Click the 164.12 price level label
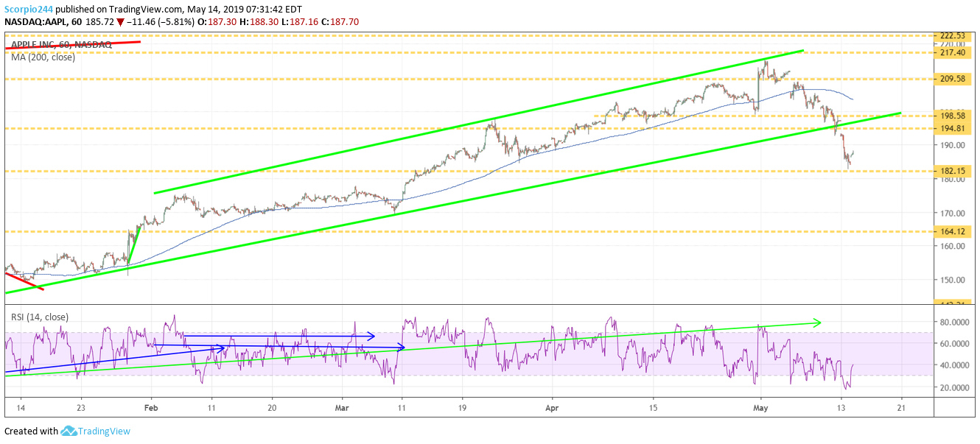Viewport: 980px width, 444px height. (953, 231)
